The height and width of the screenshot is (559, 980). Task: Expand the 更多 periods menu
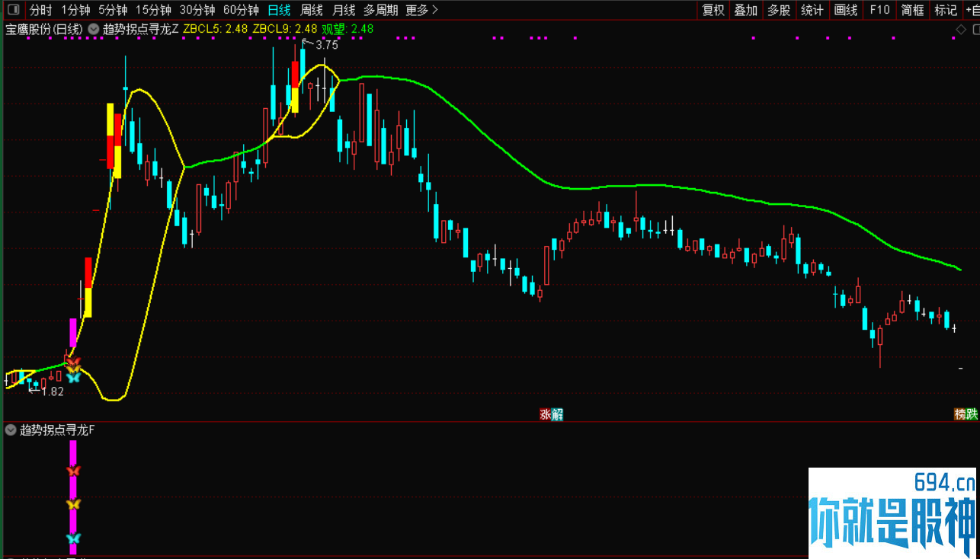[x=421, y=10]
